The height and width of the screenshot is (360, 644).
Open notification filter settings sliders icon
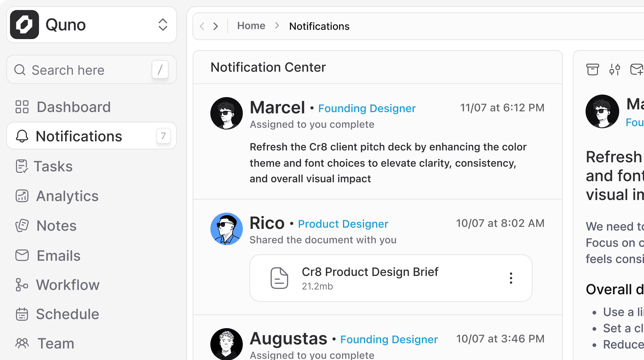tap(615, 69)
